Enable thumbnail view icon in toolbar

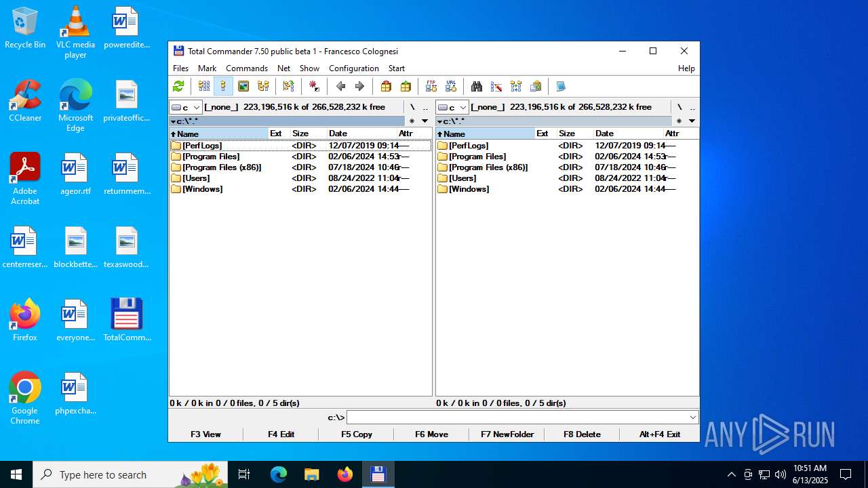coord(243,86)
